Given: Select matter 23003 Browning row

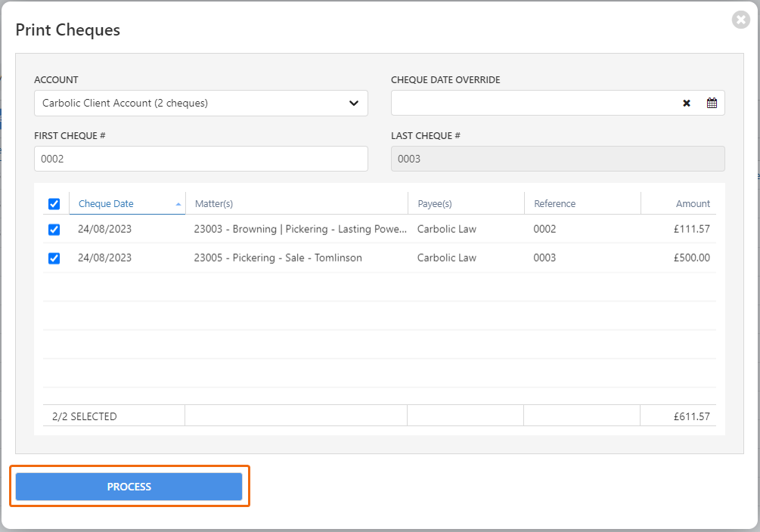Looking at the screenshot, I should click(300, 229).
